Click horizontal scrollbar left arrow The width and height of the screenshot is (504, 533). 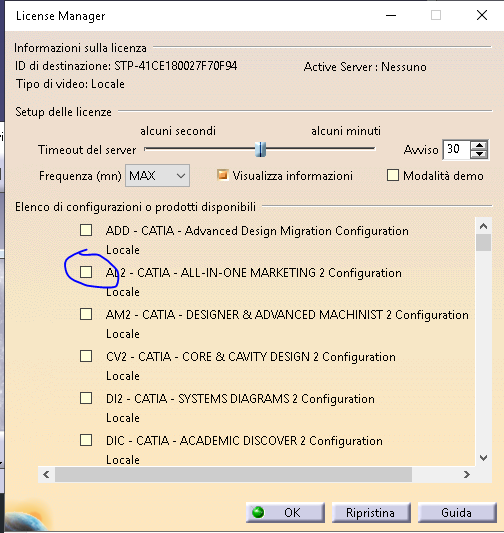[x=46, y=474]
